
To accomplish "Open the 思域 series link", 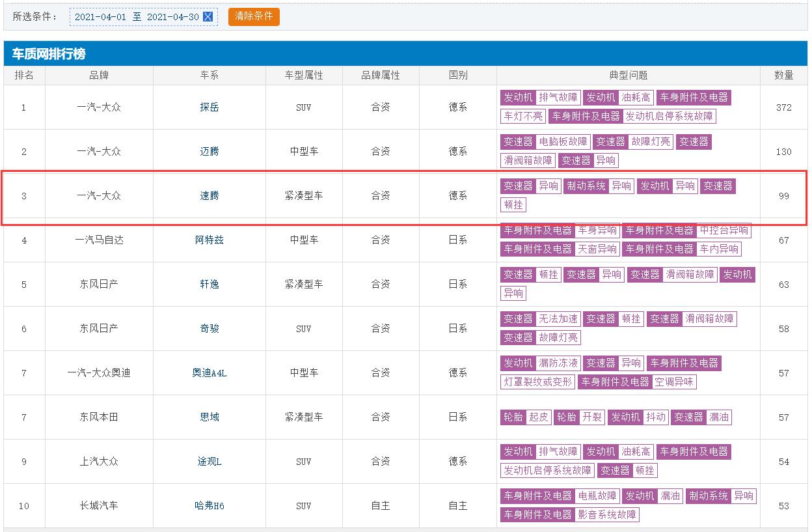I will click(210, 417).
